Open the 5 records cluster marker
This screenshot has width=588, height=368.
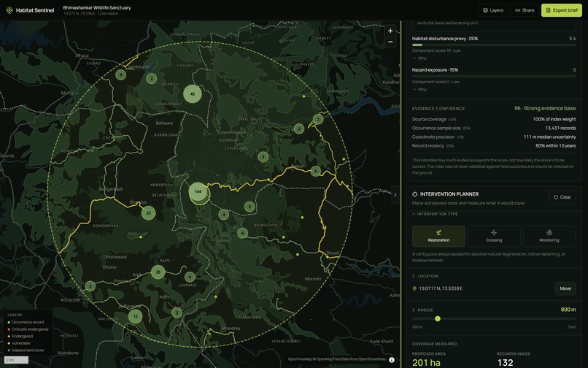[316, 172]
